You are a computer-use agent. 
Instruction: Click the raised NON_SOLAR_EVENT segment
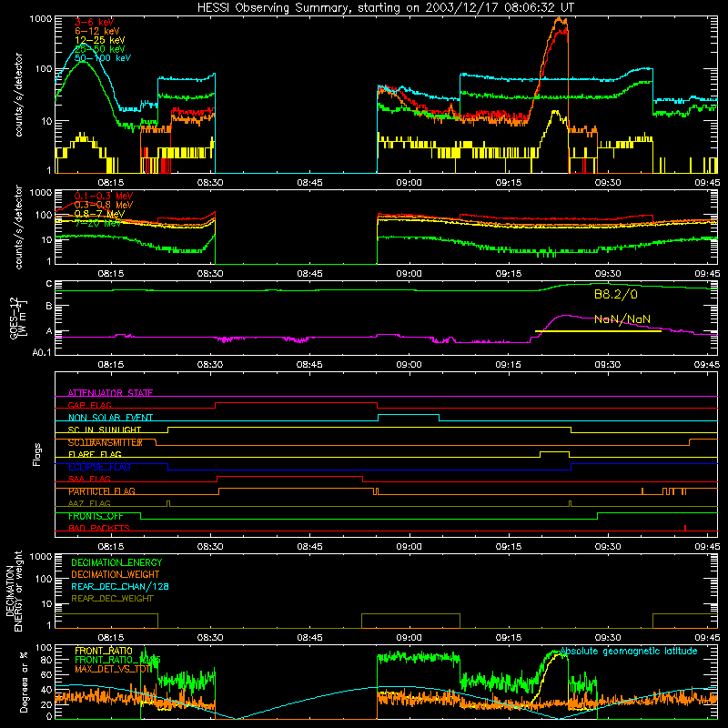click(409, 415)
